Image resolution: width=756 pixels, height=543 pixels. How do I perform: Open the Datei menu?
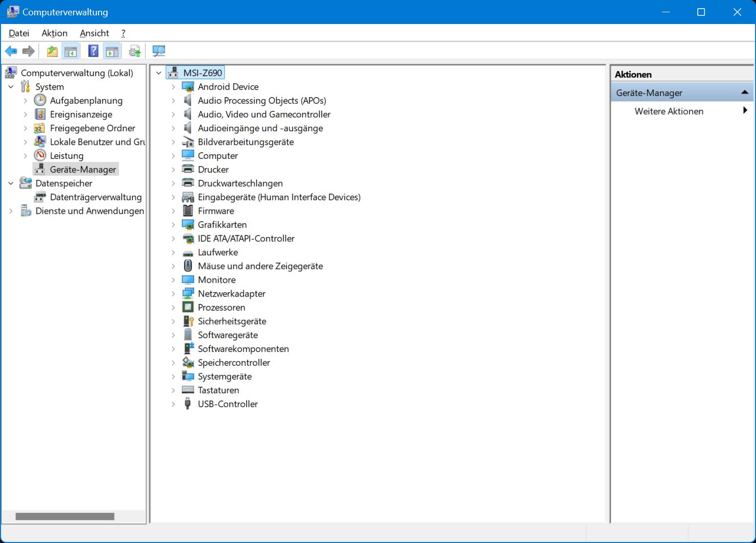[19, 33]
